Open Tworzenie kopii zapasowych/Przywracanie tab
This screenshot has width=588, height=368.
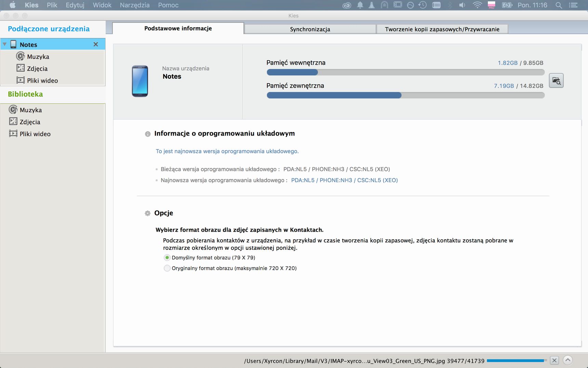tap(442, 29)
